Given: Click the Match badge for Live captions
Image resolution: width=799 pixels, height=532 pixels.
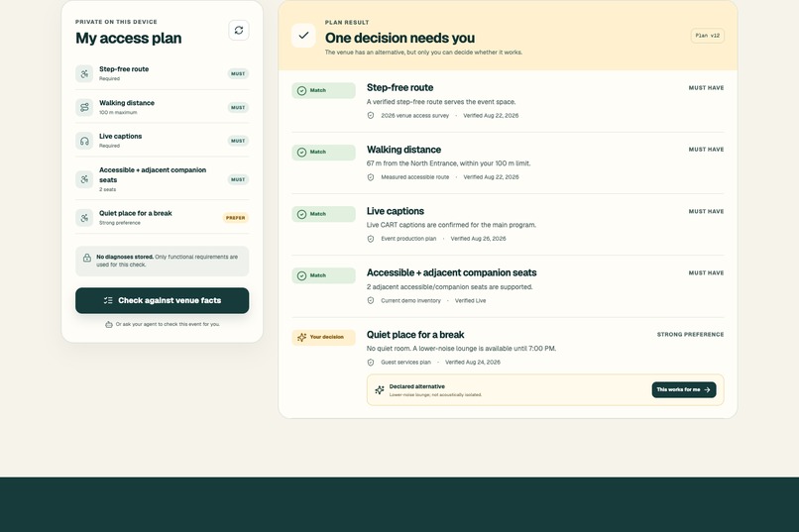Looking at the screenshot, I should tap(323, 214).
